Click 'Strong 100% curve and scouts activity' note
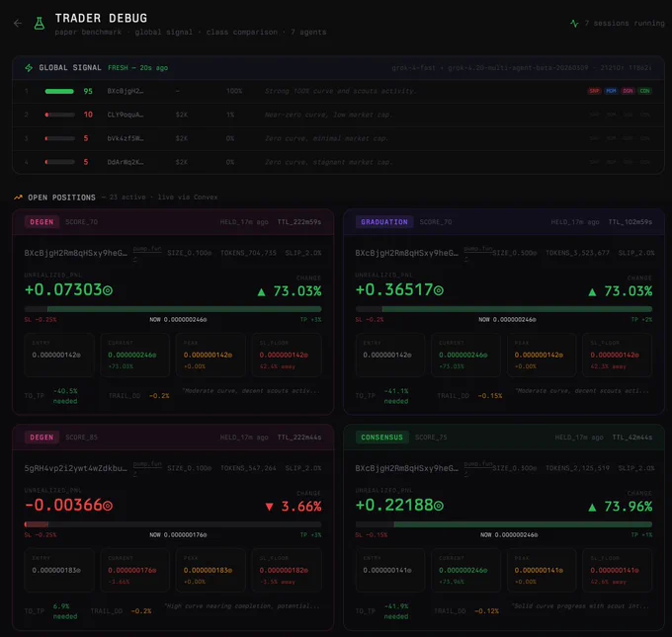Image resolution: width=672 pixels, height=637 pixels. [340, 91]
